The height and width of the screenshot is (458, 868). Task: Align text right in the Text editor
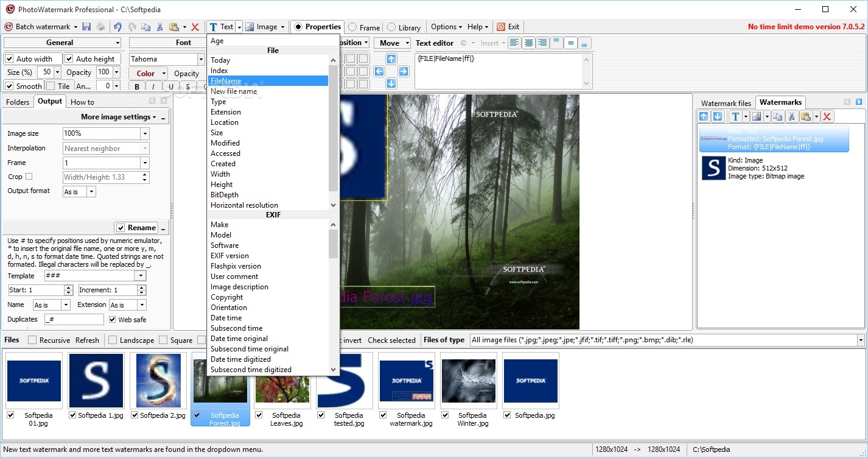[x=542, y=43]
